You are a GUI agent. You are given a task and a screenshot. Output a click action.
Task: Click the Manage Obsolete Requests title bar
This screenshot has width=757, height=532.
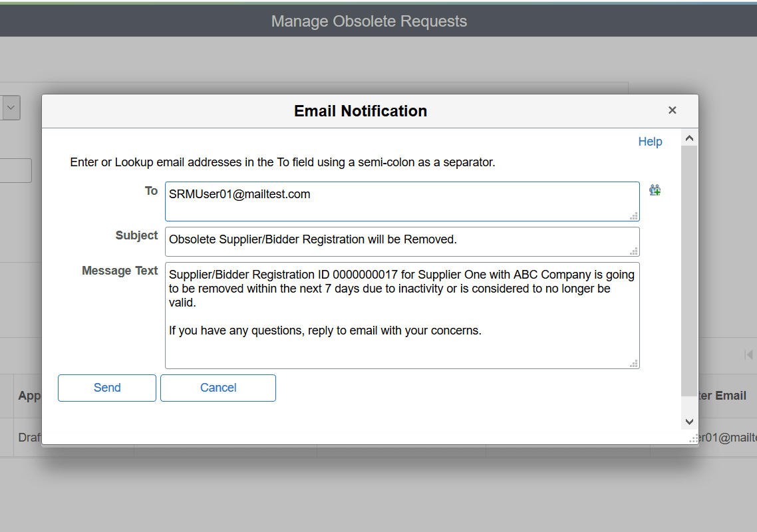[x=369, y=21]
